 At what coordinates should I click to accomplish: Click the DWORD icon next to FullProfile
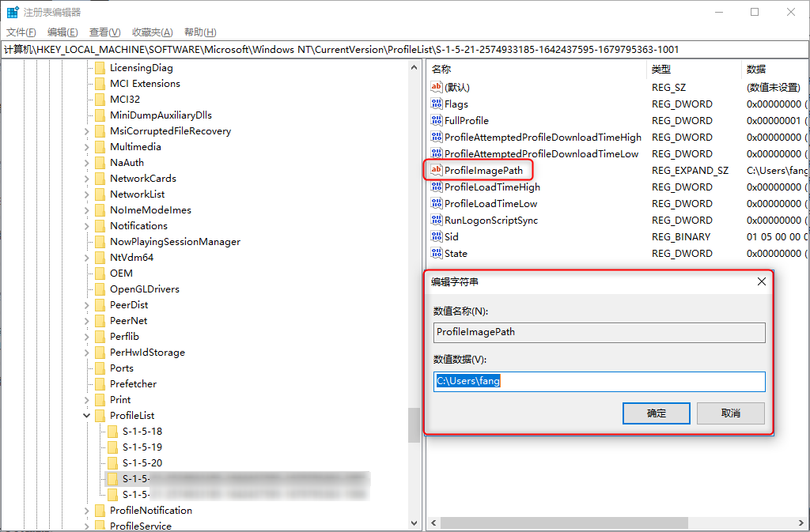[437, 120]
